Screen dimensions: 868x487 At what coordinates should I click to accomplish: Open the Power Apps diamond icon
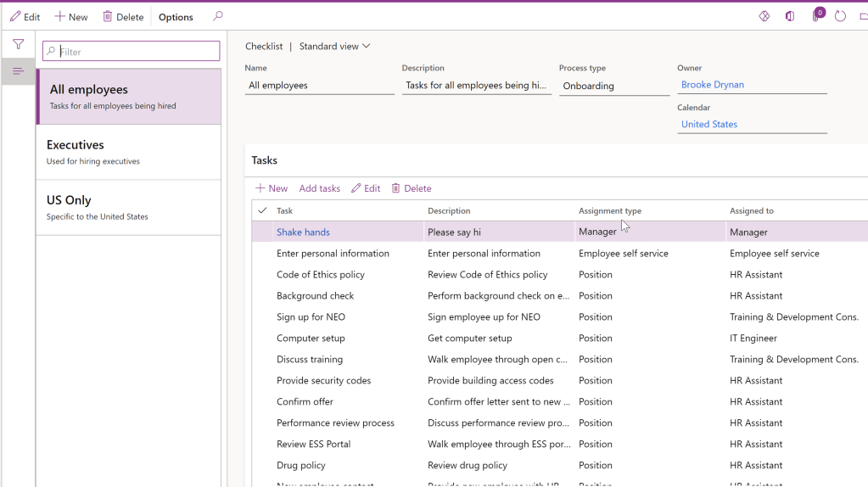(764, 16)
